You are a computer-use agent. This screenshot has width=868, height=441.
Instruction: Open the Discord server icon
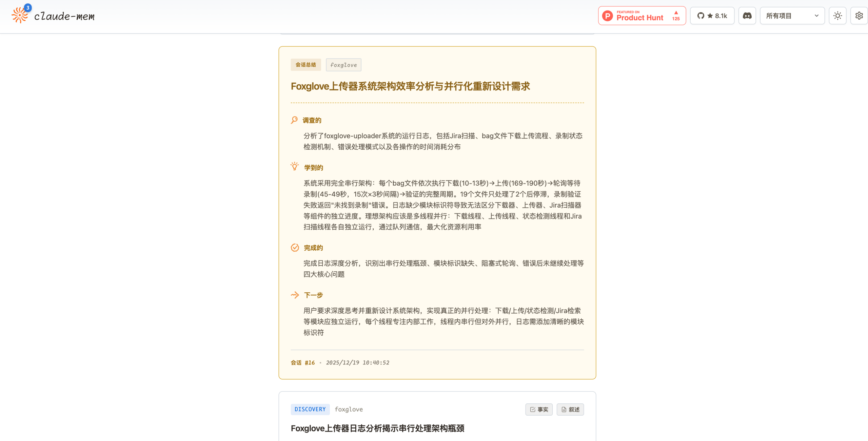coord(747,16)
